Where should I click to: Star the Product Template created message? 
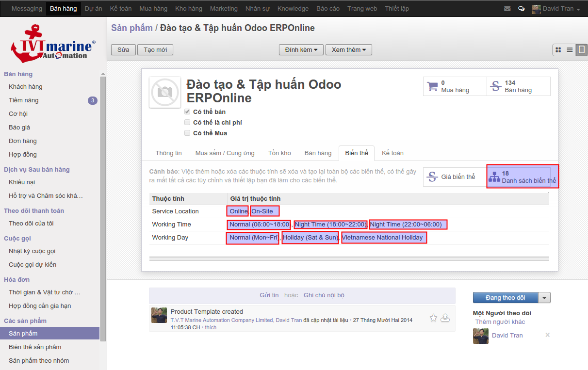click(x=434, y=318)
